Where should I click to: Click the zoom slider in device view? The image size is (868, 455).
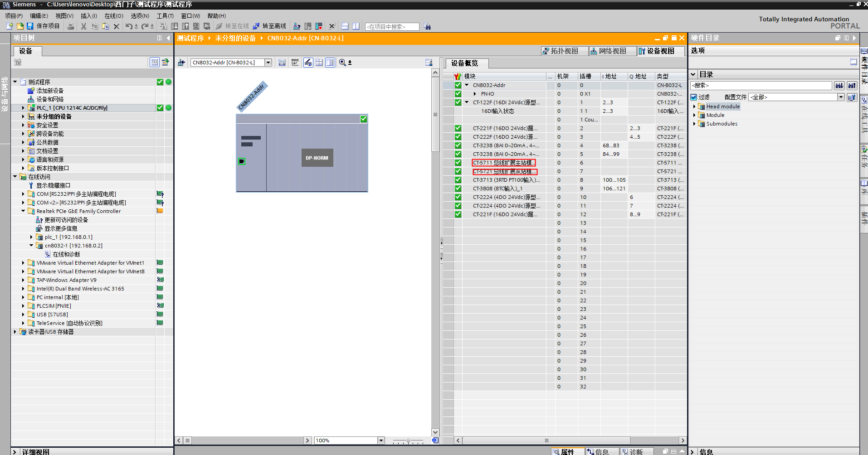pos(408,440)
